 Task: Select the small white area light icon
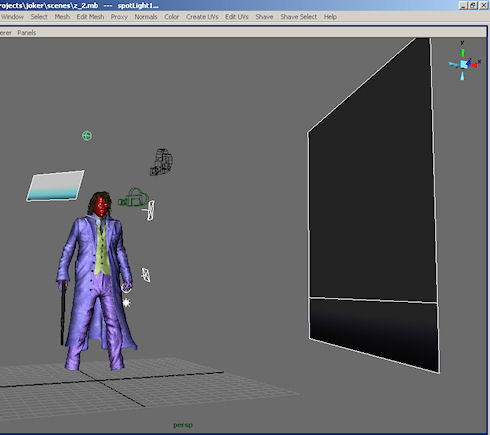[x=146, y=275]
